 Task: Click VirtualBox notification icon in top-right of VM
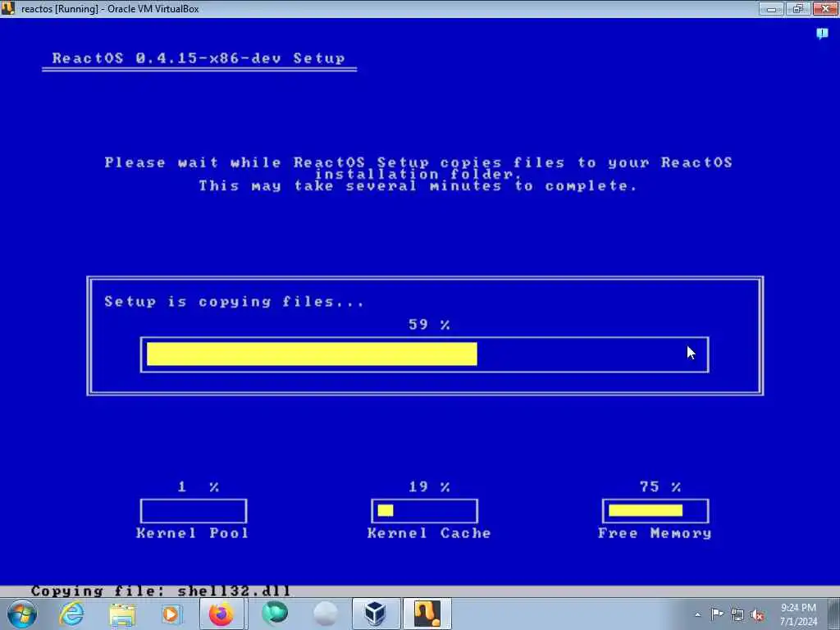tap(822, 34)
